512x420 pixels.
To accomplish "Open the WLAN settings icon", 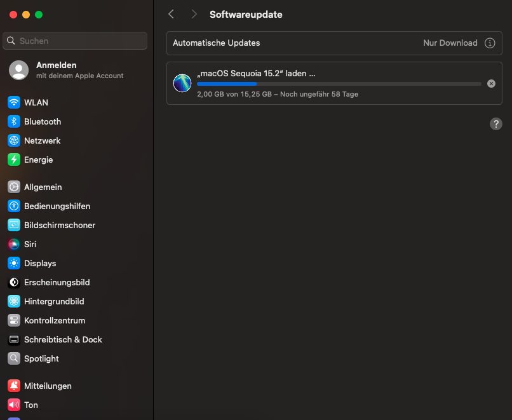I will pos(14,102).
